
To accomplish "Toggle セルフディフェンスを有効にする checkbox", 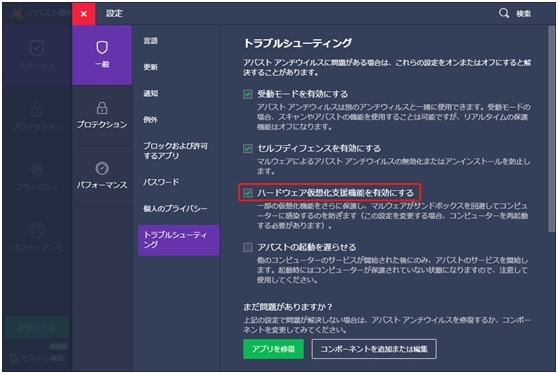I will coord(248,148).
